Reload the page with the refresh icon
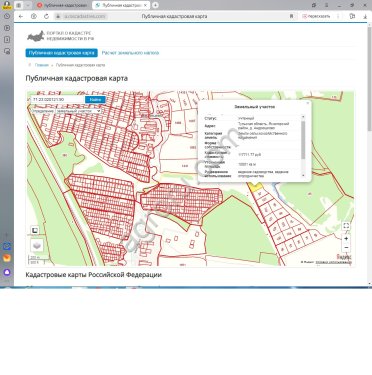This screenshot has height=375, width=372. click(x=46, y=16)
